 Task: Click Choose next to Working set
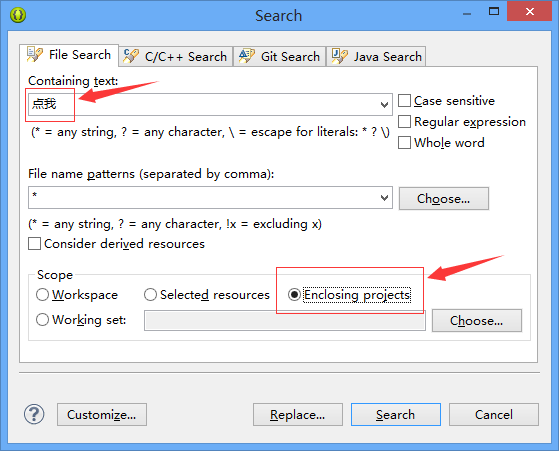coord(477,321)
